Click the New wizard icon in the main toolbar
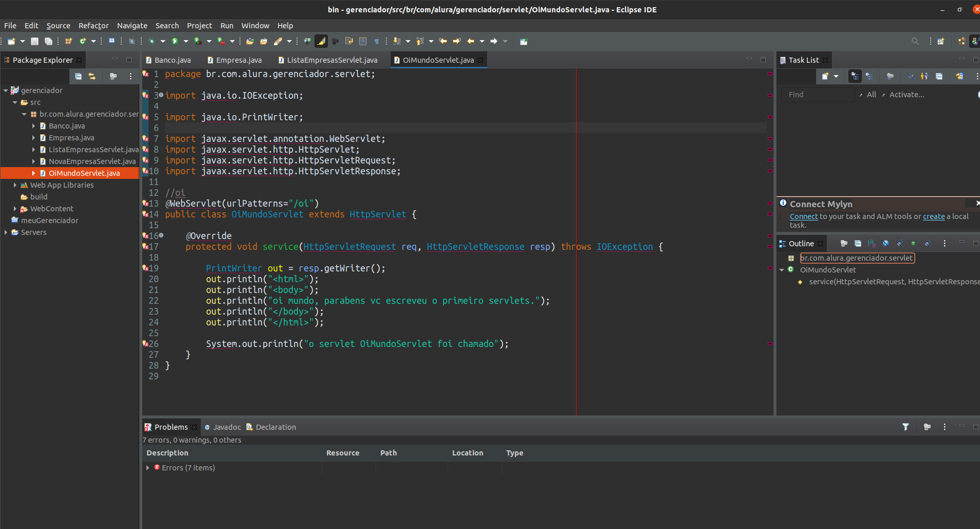Viewport: 980px width, 529px height. click(x=11, y=41)
